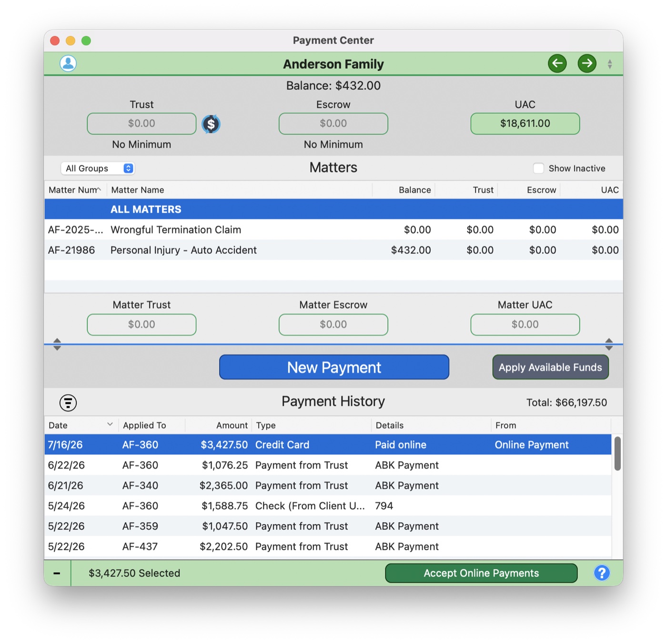Screen dimensions: 667x644
Task: Click the 794 check details cell
Action: [x=384, y=506]
